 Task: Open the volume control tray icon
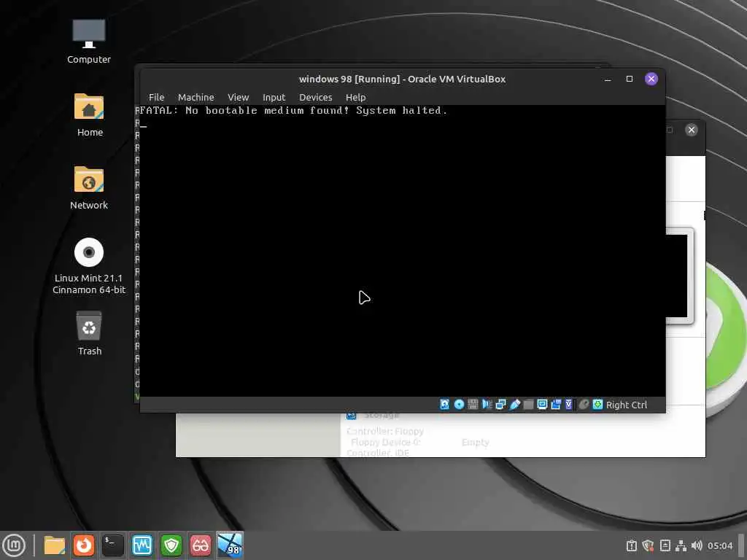pyautogui.click(x=697, y=545)
